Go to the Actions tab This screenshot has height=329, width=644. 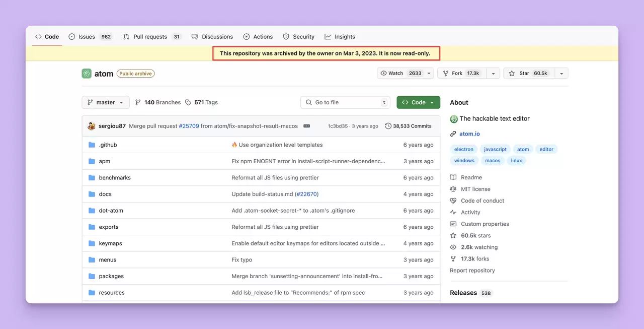click(x=258, y=37)
